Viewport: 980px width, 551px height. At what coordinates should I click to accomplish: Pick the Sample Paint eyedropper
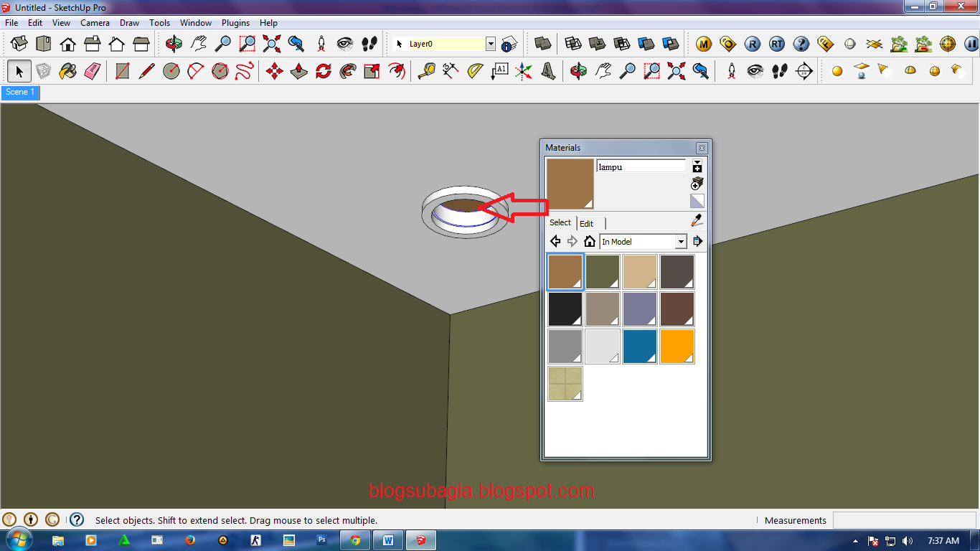[697, 220]
